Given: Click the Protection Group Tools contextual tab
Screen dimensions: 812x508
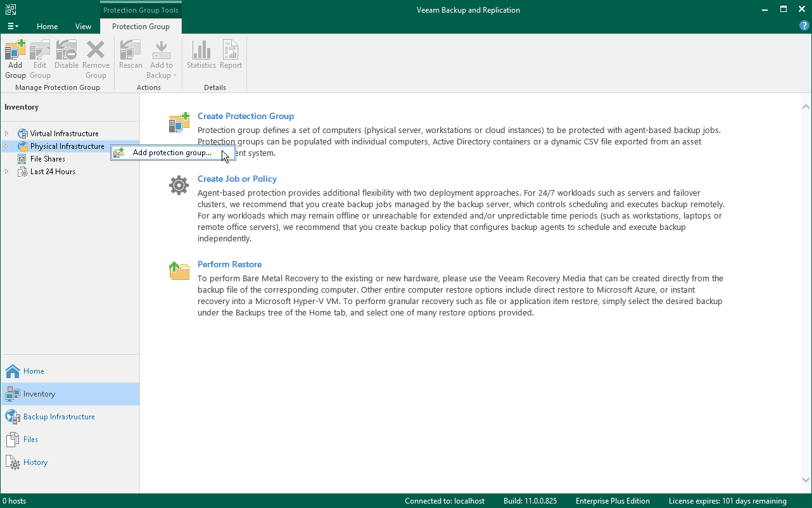Looking at the screenshot, I should (141, 10).
